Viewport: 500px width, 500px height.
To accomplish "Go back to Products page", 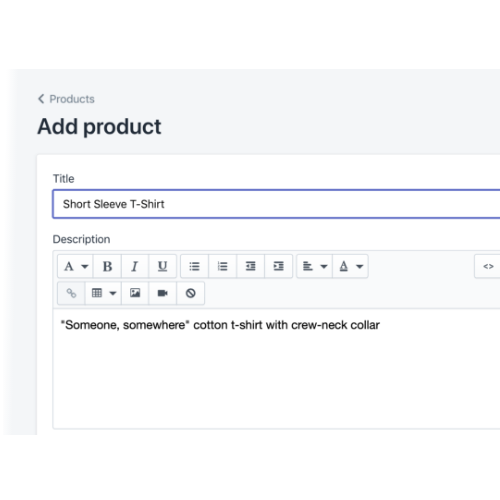I will pyautogui.click(x=66, y=99).
